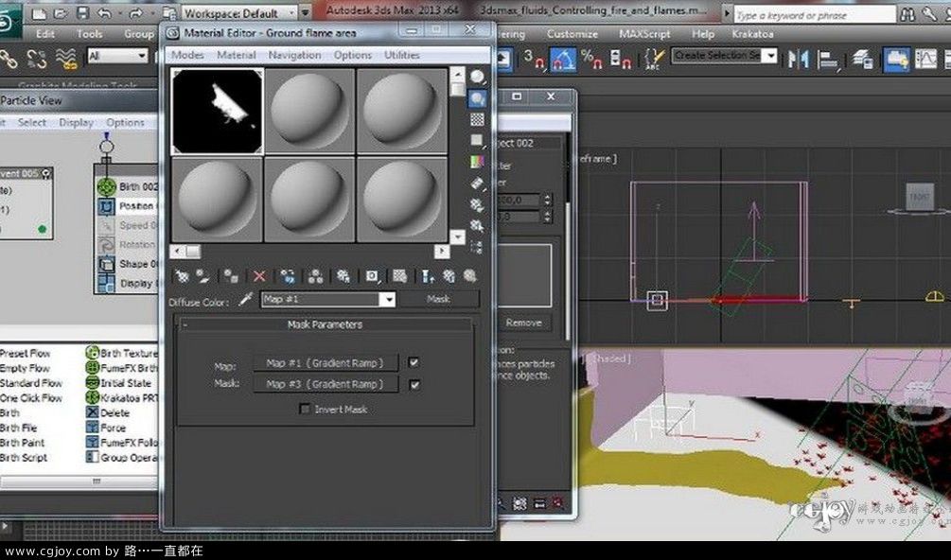951x560 pixels.
Task: Open the Modes menu in Material Editor
Action: click(x=187, y=55)
